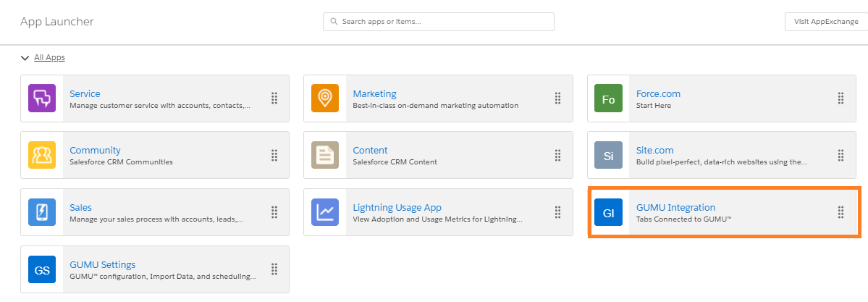Screen dimensions: 868x302
Task: Click "View Adoption and Usage Metrics" description
Action: [x=437, y=219]
